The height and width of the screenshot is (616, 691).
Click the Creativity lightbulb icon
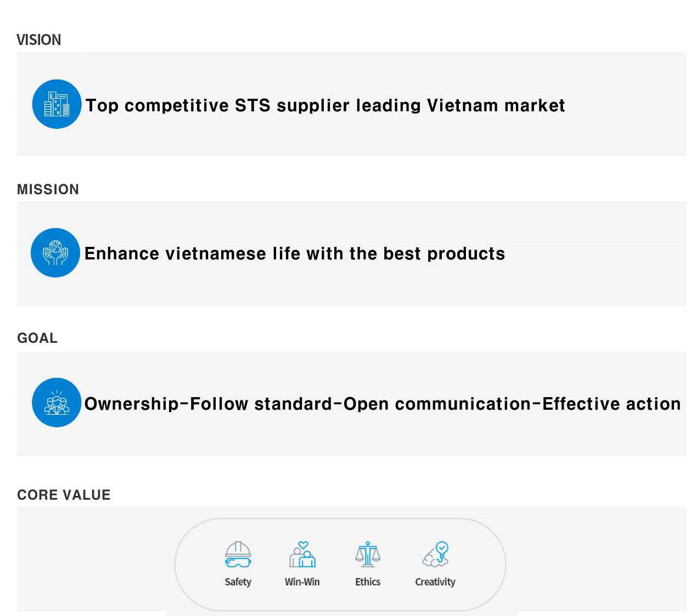coord(436,555)
